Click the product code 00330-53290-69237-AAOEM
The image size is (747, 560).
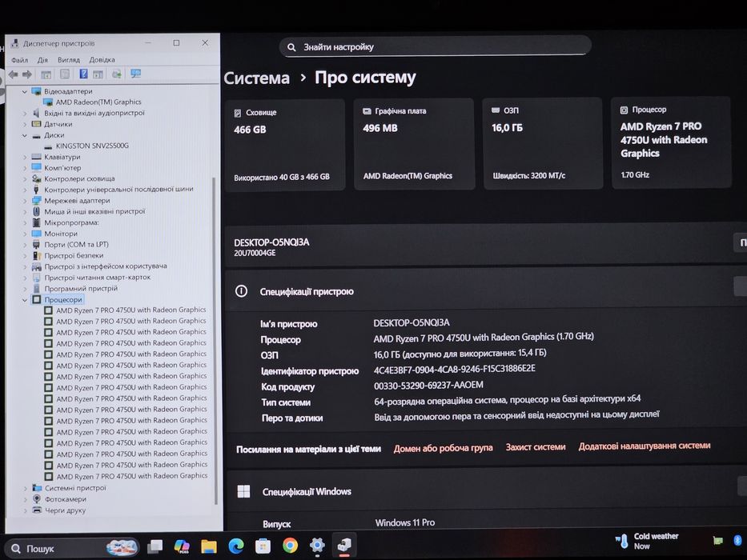428,385
